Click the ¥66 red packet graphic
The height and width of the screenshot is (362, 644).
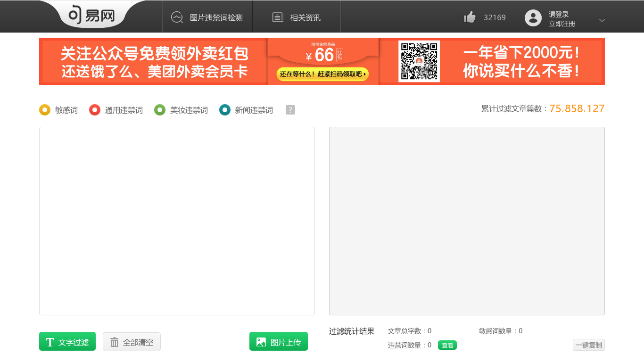pyautogui.click(x=324, y=55)
